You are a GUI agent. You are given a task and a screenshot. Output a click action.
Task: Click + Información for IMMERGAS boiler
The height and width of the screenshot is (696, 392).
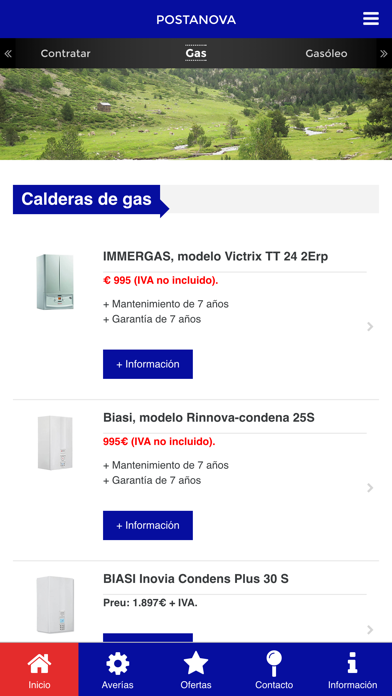[x=148, y=364]
